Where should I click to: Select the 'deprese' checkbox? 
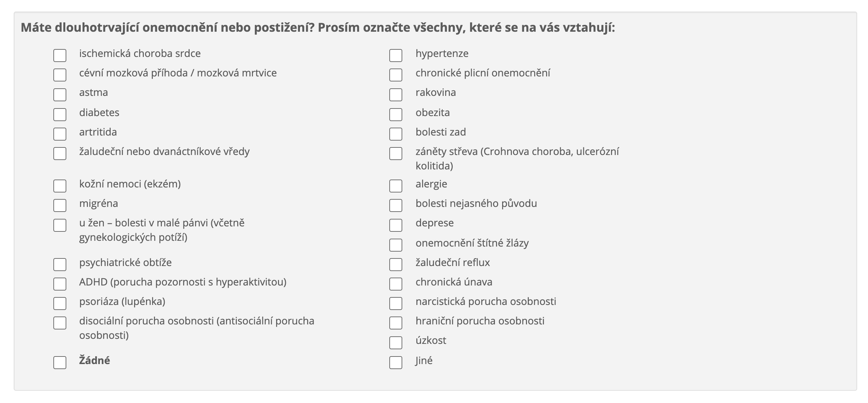[x=396, y=225]
